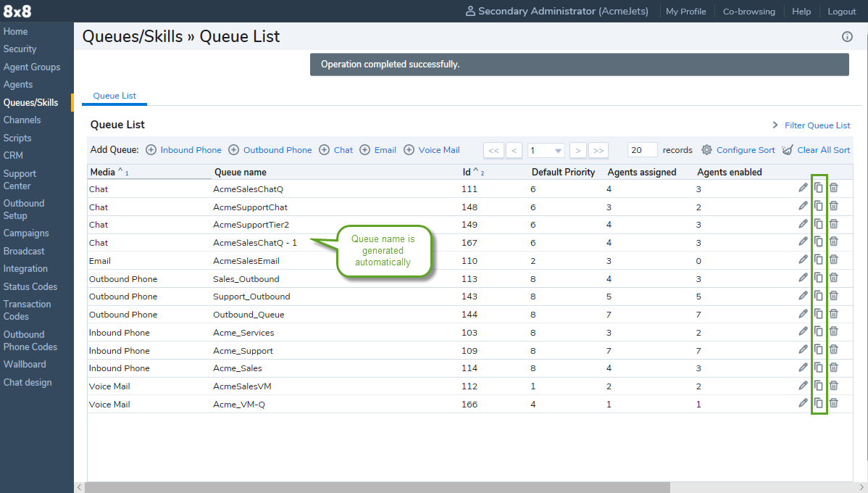Click the Configure Sort gear icon
Image resolution: width=868 pixels, height=493 pixels.
pyautogui.click(x=706, y=149)
